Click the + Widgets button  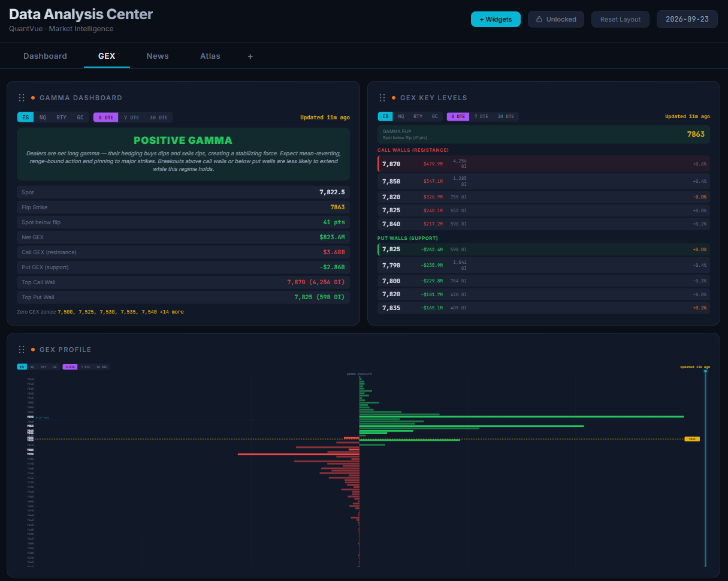(x=496, y=19)
